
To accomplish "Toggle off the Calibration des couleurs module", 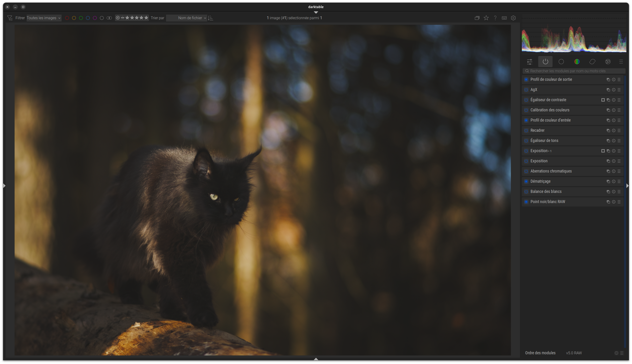I will (526, 110).
